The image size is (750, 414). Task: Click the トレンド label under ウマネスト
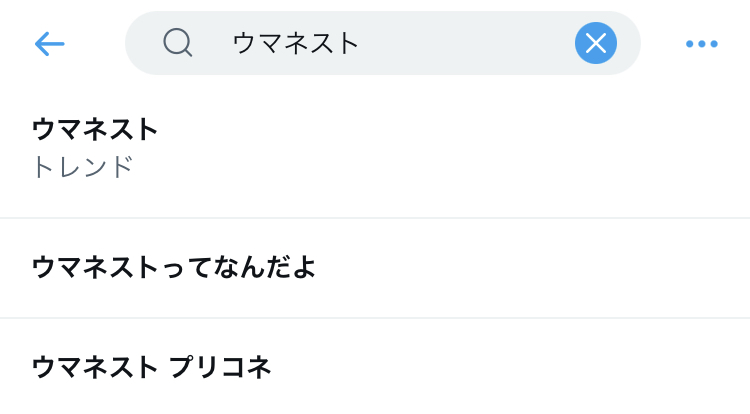click(82, 167)
